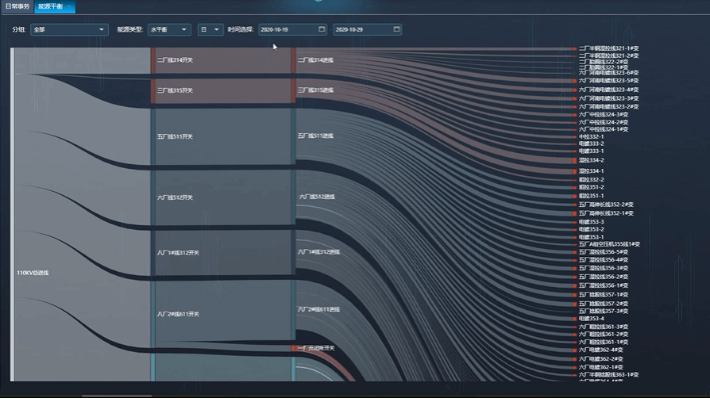Click the small red switch node below 611开关

pos(294,348)
